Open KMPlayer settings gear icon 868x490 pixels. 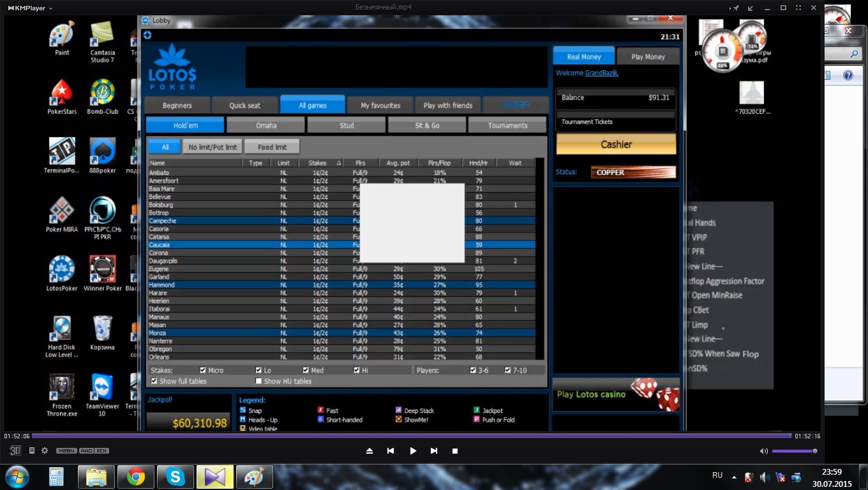(x=45, y=450)
